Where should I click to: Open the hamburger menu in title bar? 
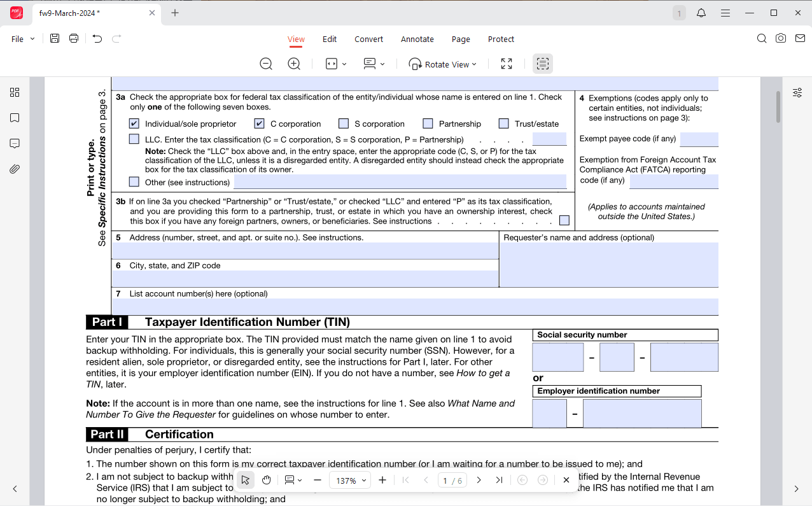pyautogui.click(x=725, y=13)
